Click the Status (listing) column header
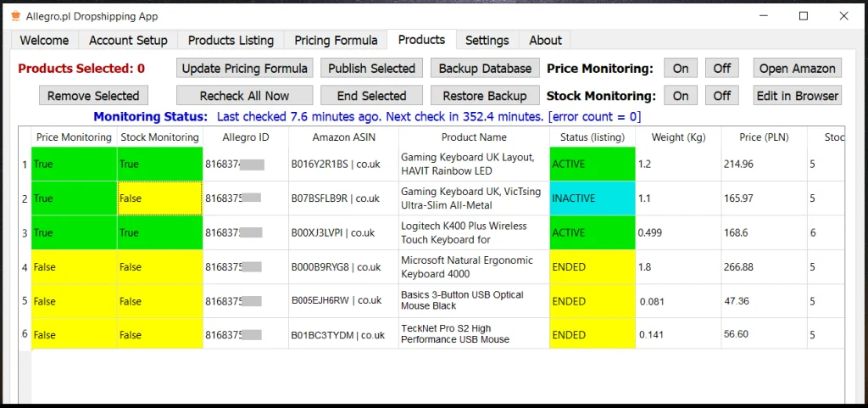The image size is (868, 408). [x=593, y=137]
